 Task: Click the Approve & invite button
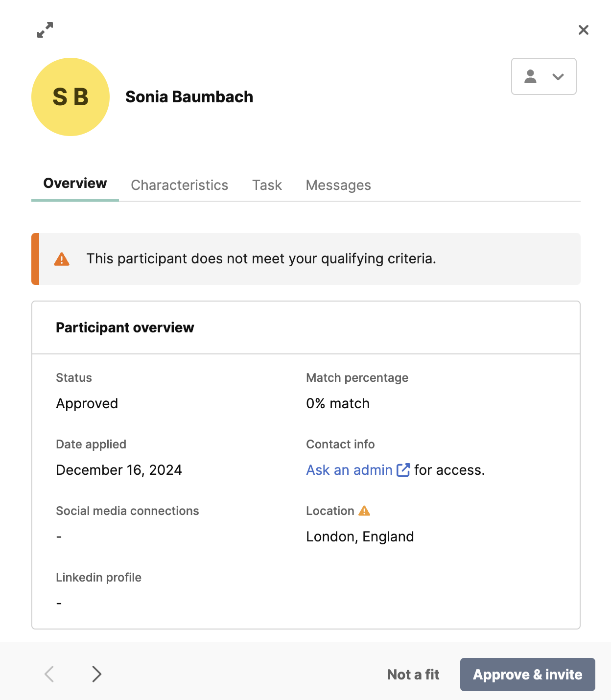[528, 675]
